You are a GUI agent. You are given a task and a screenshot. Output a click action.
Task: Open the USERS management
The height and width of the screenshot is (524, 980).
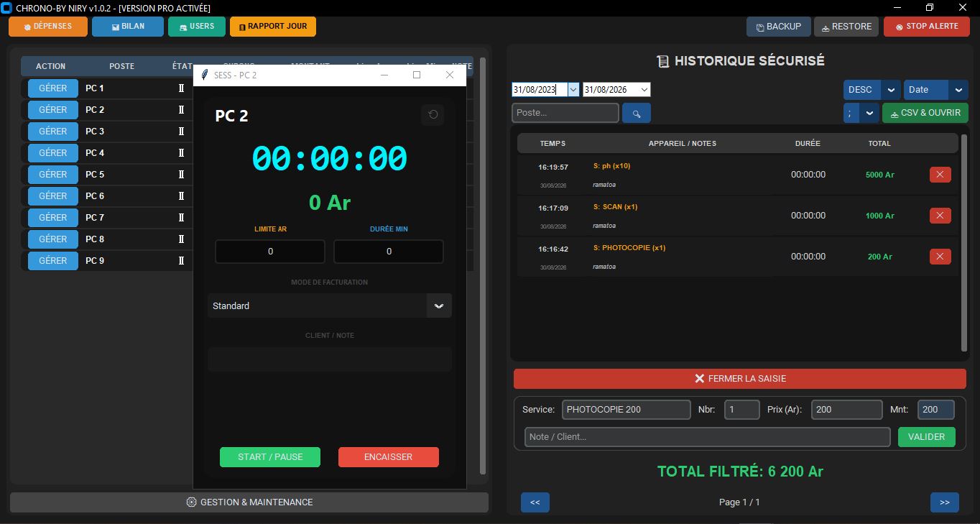point(197,27)
